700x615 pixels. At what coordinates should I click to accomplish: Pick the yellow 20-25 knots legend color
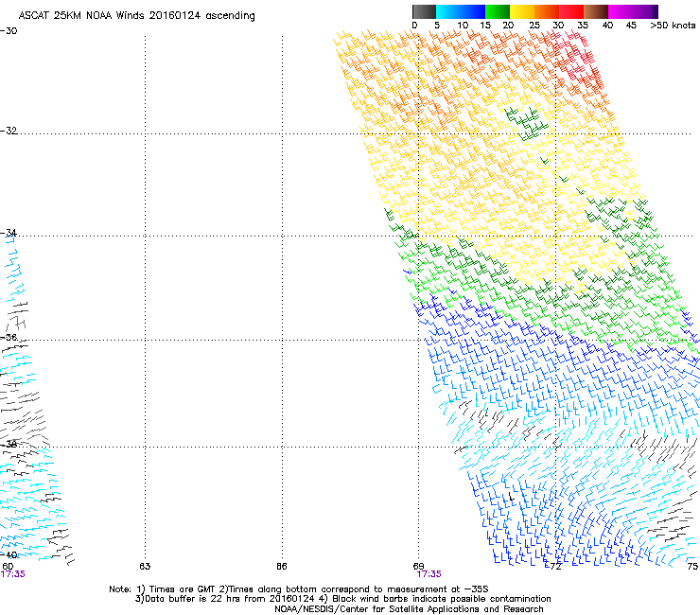pyautogui.click(x=522, y=11)
